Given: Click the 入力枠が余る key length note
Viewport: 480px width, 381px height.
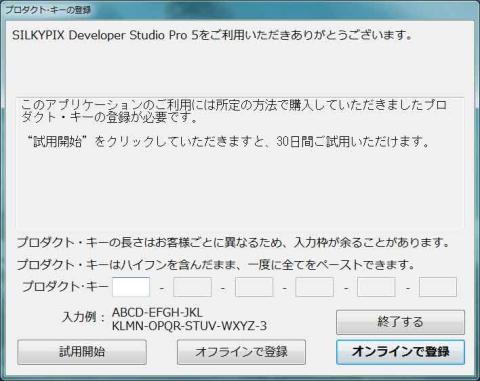Looking at the screenshot, I should pyautogui.click(x=233, y=242).
